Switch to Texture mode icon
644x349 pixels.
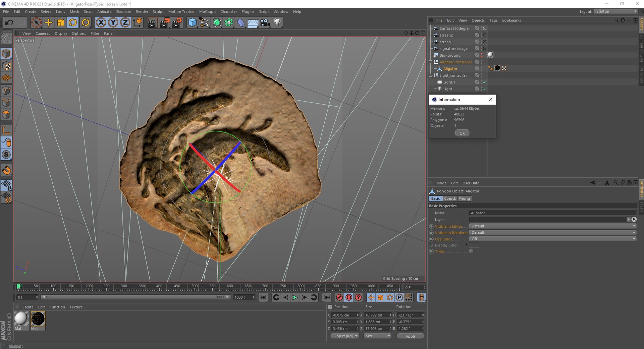click(x=6, y=66)
